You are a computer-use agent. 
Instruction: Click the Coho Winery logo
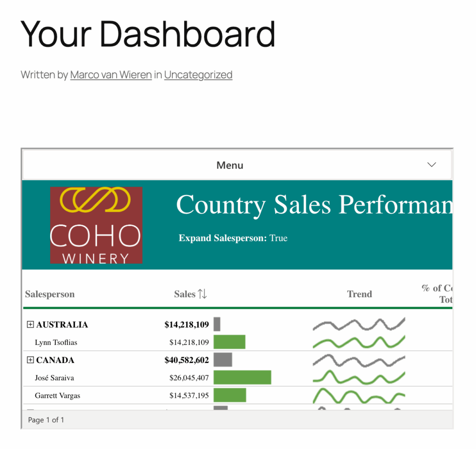[96, 225]
